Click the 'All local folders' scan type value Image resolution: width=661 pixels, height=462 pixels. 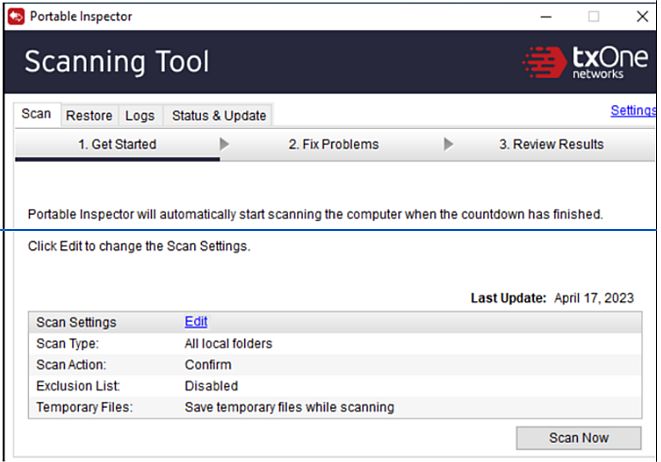point(228,344)
